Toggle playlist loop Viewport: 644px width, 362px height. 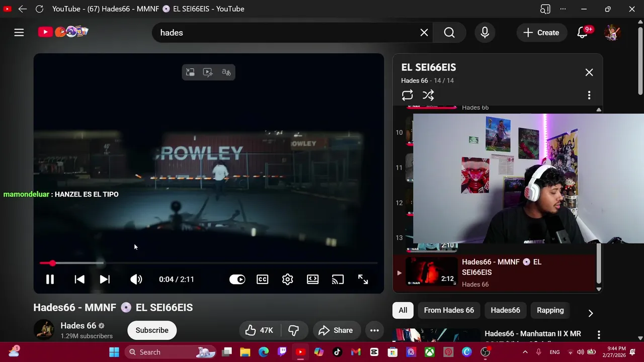408,95
